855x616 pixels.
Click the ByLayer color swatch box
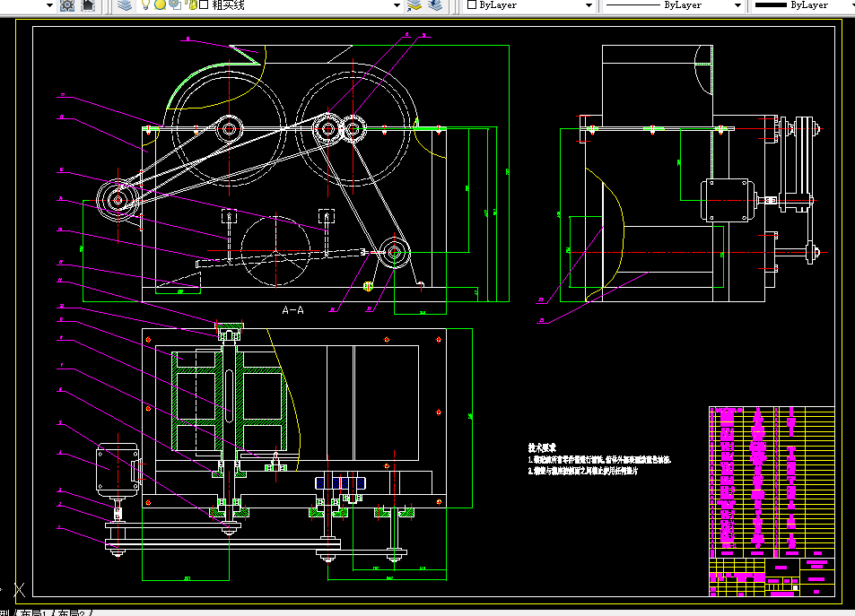[472, 4]
